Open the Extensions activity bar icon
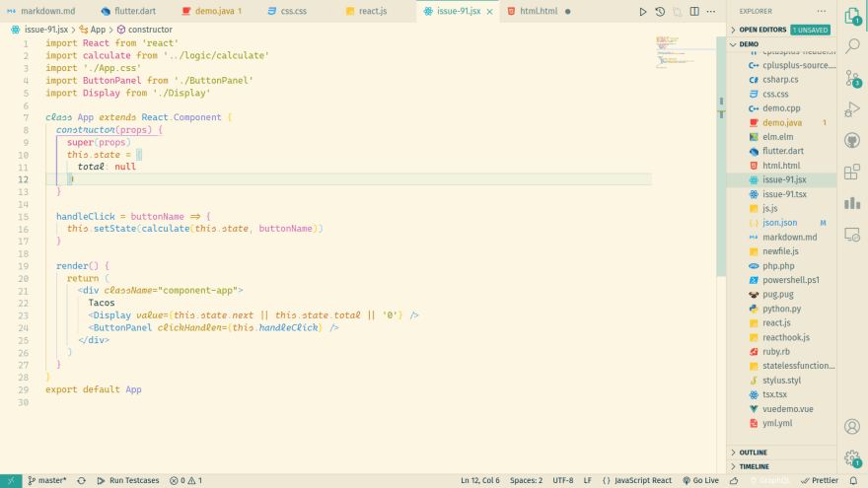Screen dimensions: 868x488 click(852, 173)
